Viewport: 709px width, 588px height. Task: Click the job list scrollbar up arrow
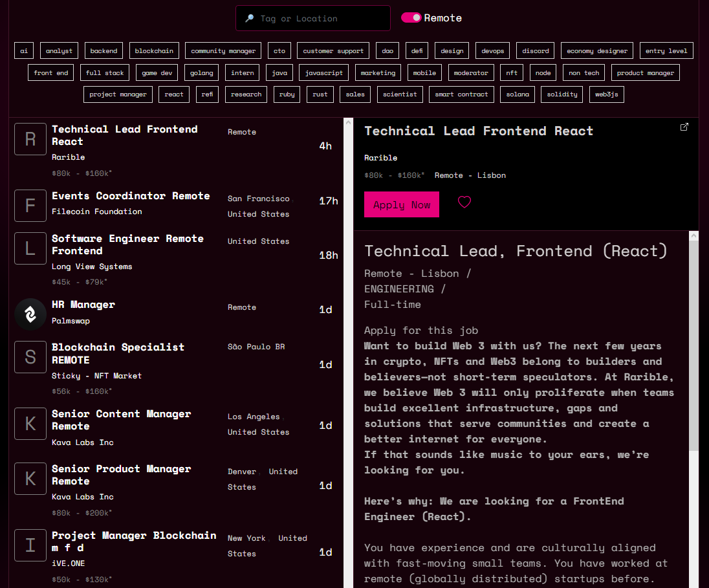coord(348,122)
